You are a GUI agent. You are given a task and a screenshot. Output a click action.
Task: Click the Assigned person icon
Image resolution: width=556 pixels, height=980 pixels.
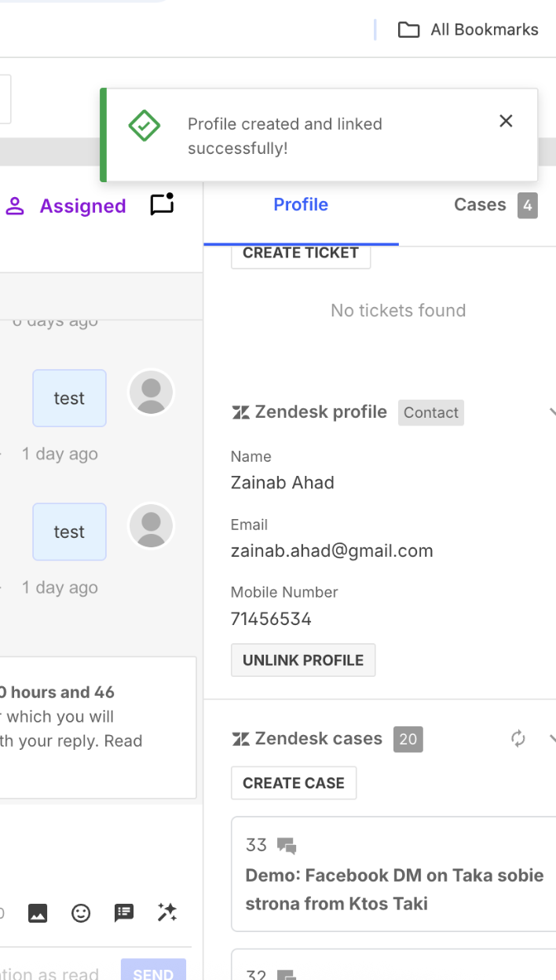(15, 206)
